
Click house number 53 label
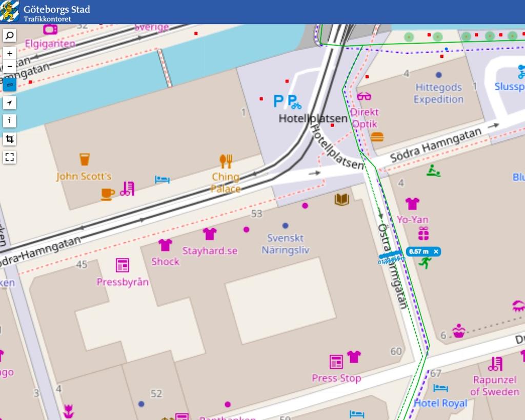[257, 214]
